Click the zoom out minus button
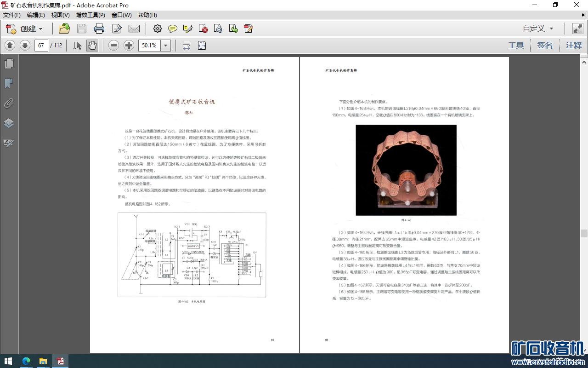588x368 pixels. [x=114, y=45]
